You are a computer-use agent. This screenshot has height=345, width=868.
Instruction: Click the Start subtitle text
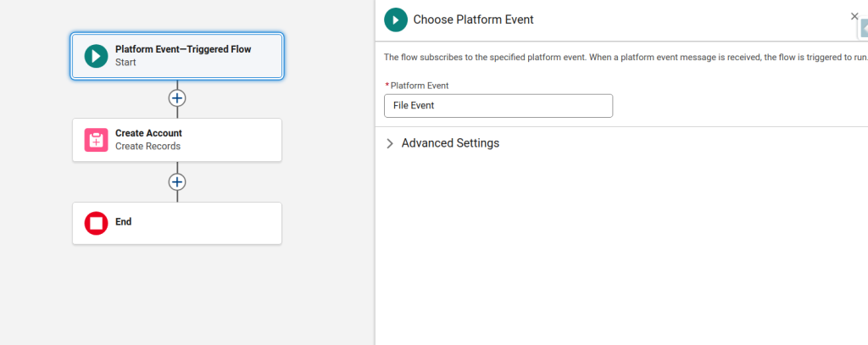click(125, 63)
